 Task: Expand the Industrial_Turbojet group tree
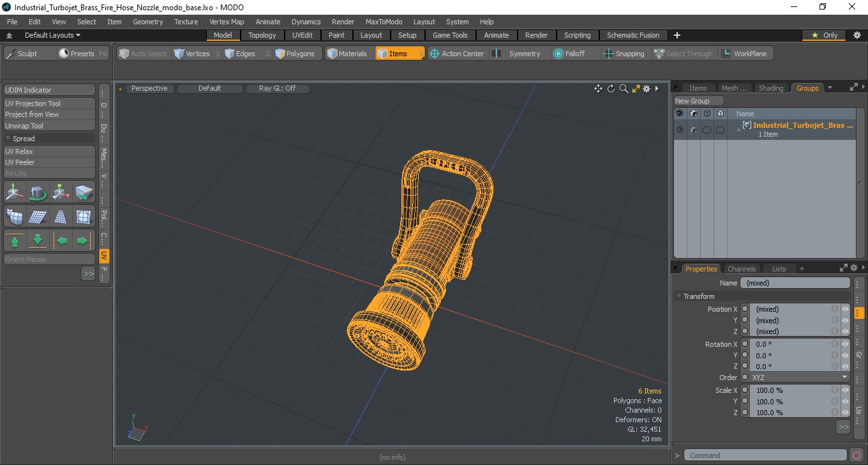738,130
